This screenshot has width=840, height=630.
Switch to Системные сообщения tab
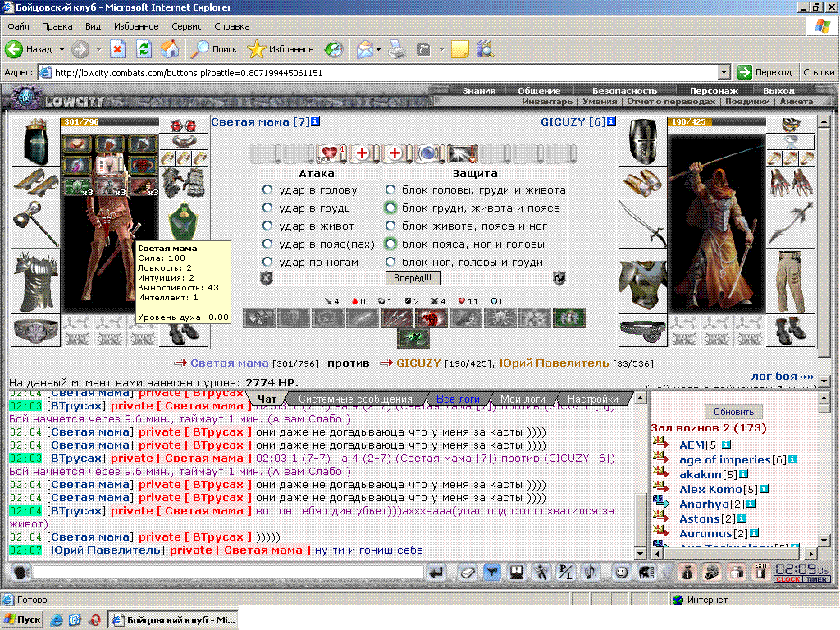[x=356, y=399]
